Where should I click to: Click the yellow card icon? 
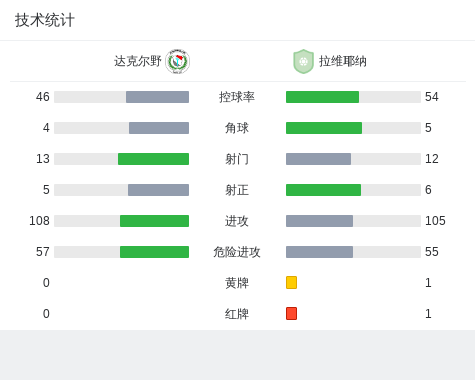click(x=291, y=283)
